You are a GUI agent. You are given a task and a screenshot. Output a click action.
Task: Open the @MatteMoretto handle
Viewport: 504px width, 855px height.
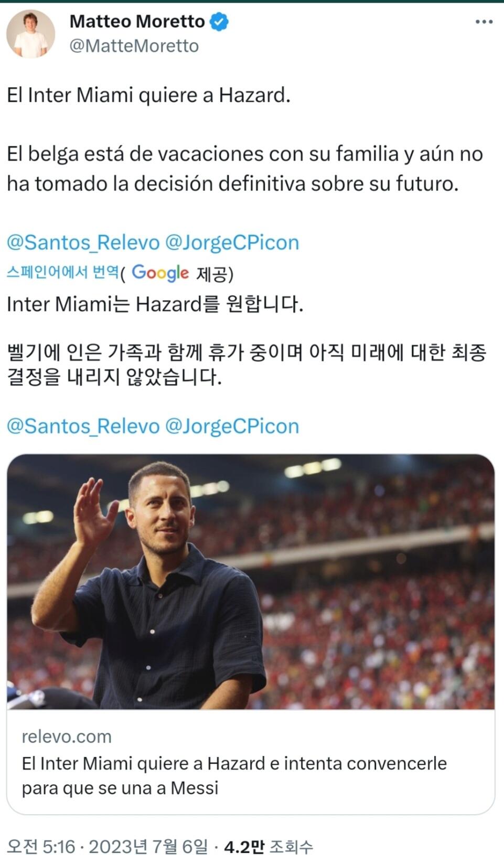tap(134, 46)
